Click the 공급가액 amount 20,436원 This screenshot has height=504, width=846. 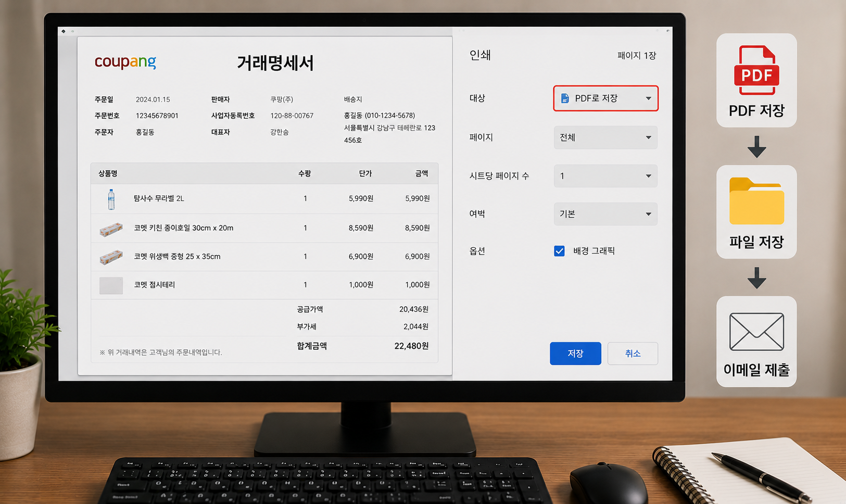tap(414, 309)
